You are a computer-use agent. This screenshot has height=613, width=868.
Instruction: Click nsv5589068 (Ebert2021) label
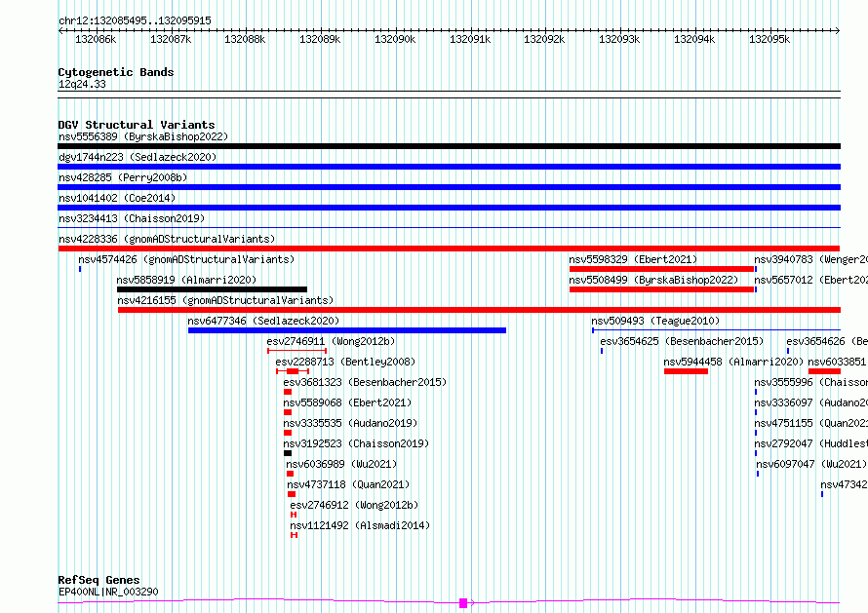pyautogui.click(x=347, y=402)
